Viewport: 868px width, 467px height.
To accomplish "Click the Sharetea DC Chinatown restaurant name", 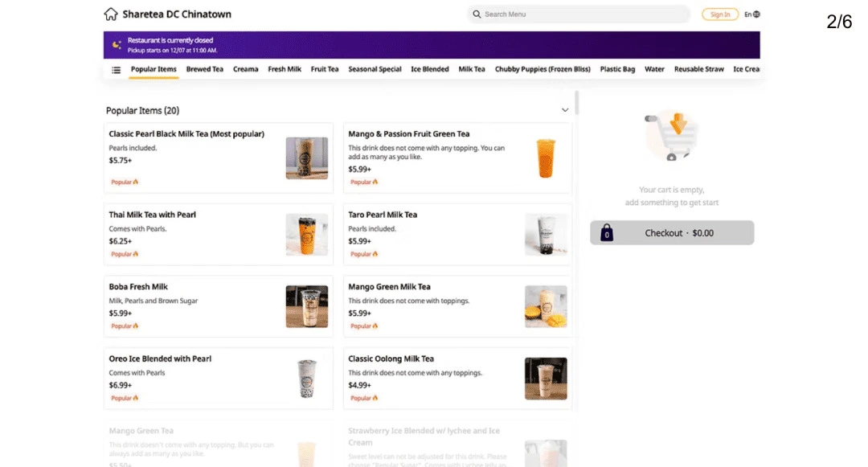I will [177, 14].
